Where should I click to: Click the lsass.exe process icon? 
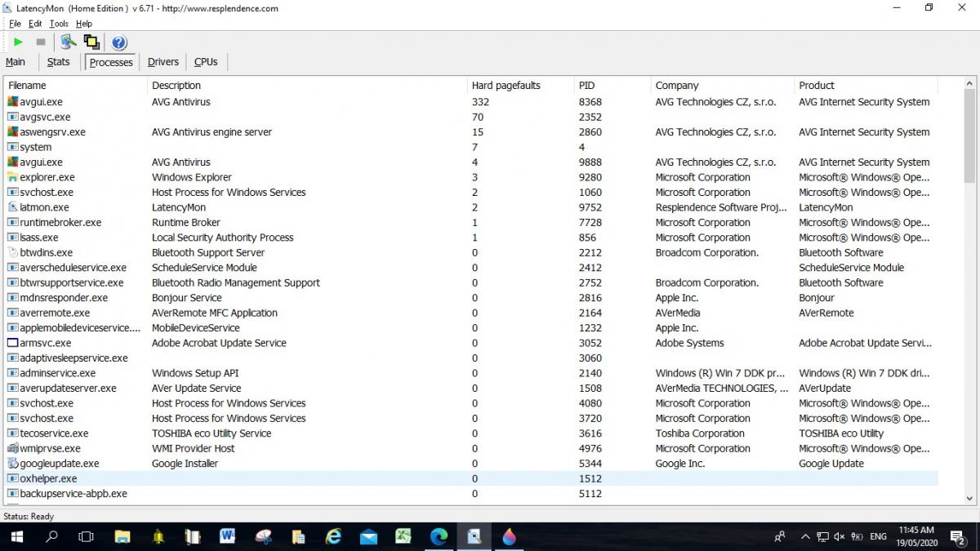click(12, 238)
